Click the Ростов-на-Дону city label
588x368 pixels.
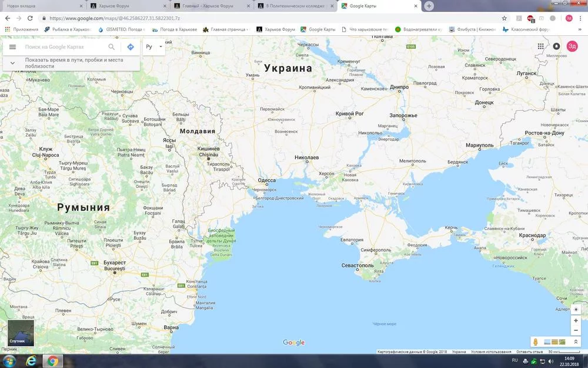[x=544, y=133]
